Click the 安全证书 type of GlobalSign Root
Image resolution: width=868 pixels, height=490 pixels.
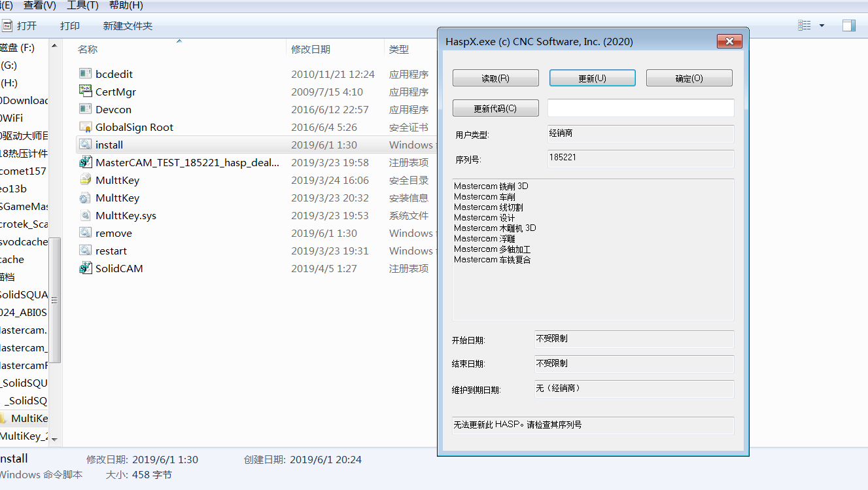409,127
